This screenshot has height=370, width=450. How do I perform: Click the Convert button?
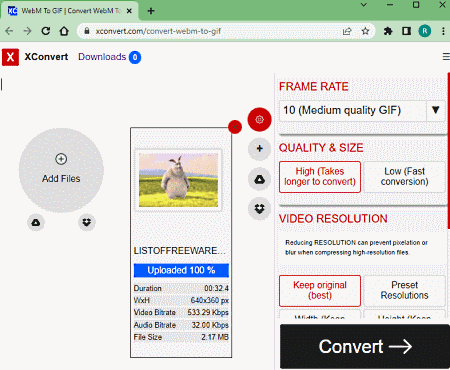coord(365,347)
